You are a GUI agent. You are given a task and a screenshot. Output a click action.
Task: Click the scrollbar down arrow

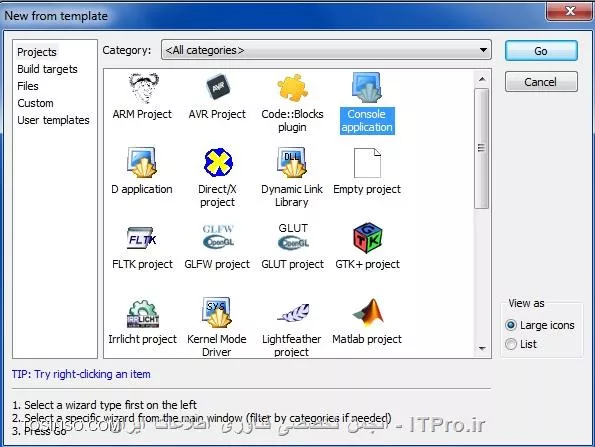(x=482, y=348)
